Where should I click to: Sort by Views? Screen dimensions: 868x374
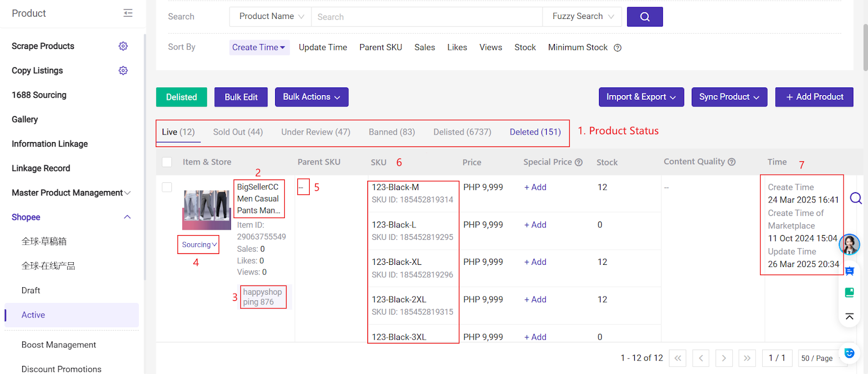[x=491, y=48]
